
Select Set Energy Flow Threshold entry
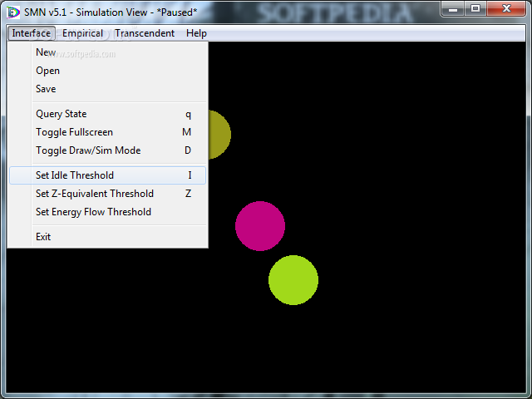[107, 212]
